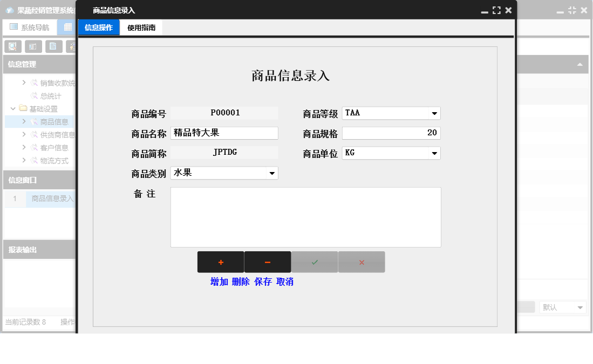The image size is (593, 364).
Task: Click the minus icon to delete a record
Action: click(268, 262)
